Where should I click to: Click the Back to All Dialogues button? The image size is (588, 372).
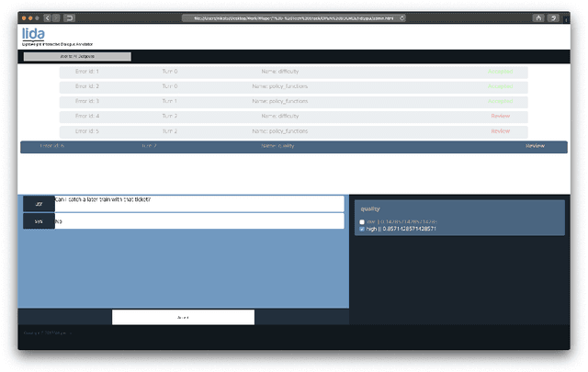[x=77, y=57]
